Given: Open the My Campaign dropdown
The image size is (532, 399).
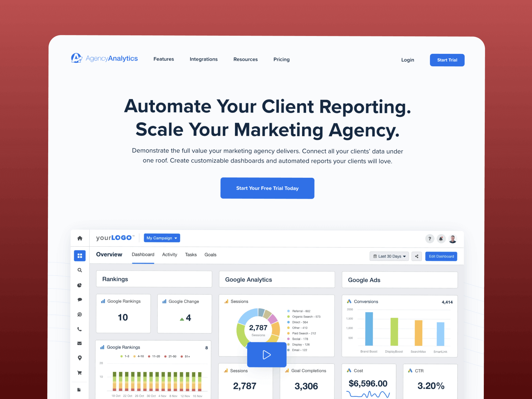Looking at the screenshot, I should coord(162,238).
